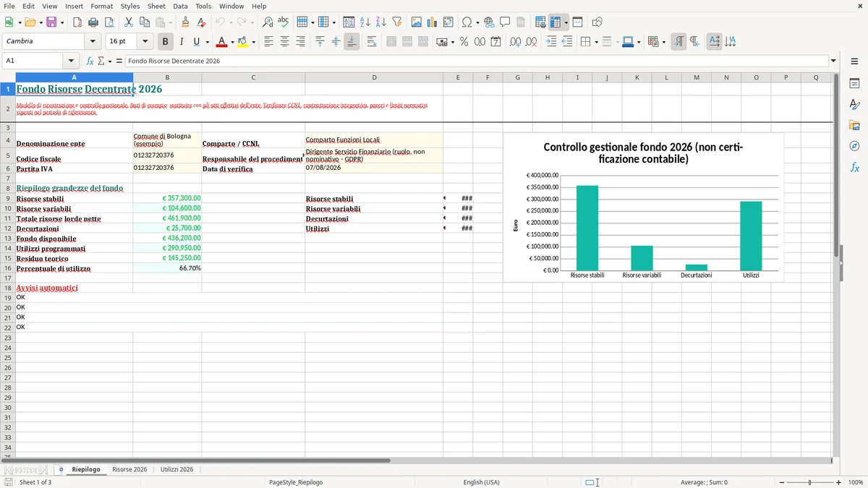868x488 pixels.
Task: Open the Data menu
Action: [x=180, y=6]
